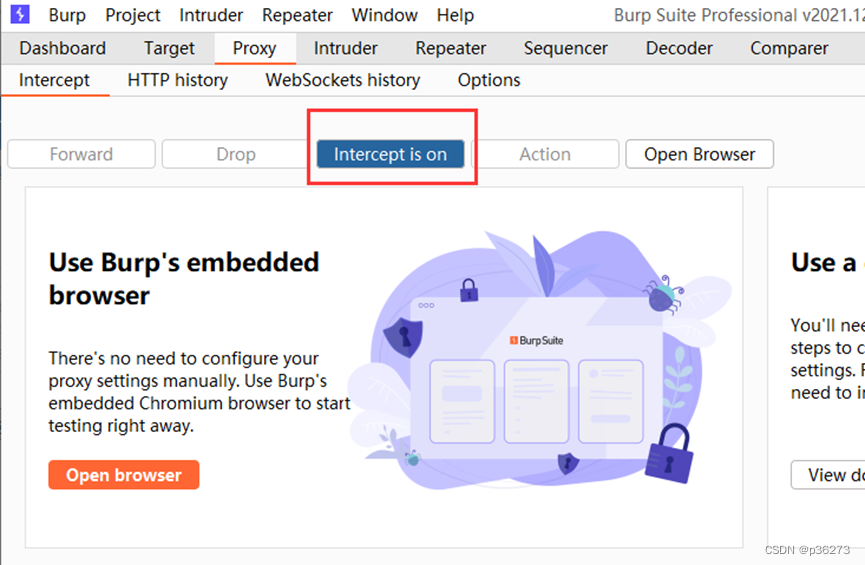
Task: Toggle the Intercept is on button
Action: click(x=391, y=154)
